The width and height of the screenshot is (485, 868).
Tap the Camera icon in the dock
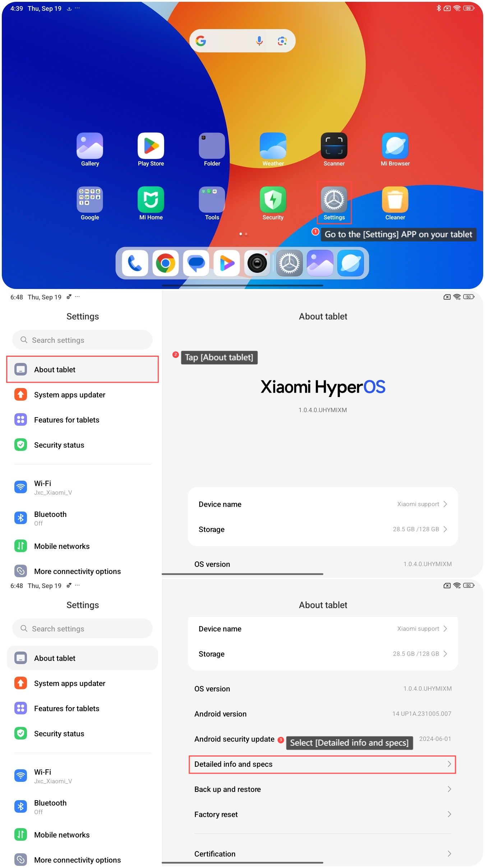257,263
